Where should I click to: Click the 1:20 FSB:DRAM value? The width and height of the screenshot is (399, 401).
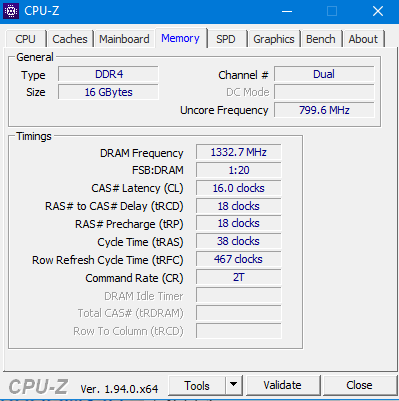click(x=239, y=170)
